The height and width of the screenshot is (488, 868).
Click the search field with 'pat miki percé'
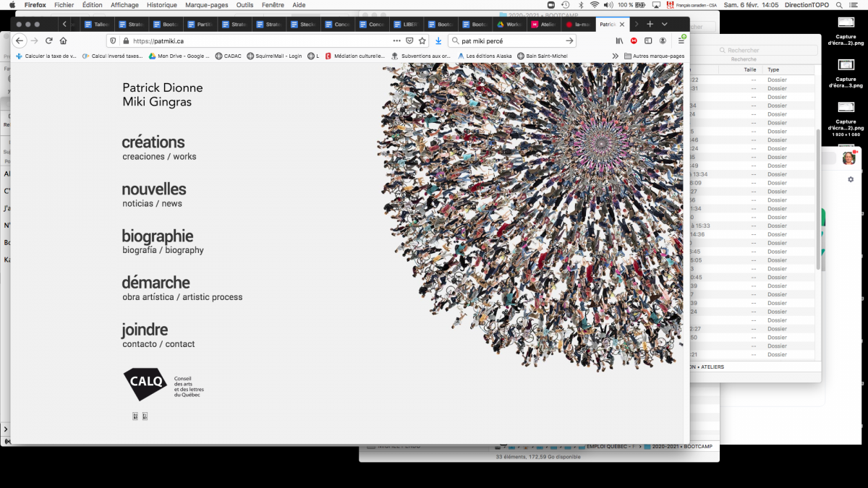click(510, 41)
